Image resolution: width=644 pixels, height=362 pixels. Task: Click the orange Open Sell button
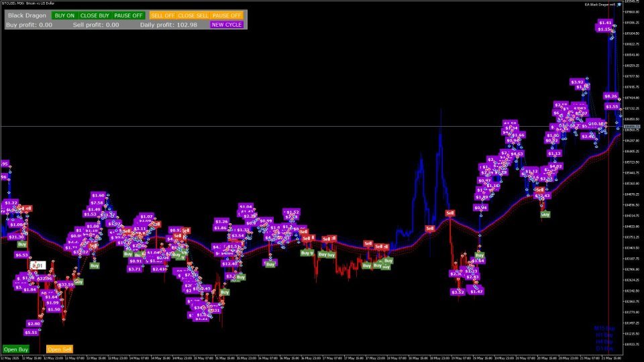click(x=60, y=349)
